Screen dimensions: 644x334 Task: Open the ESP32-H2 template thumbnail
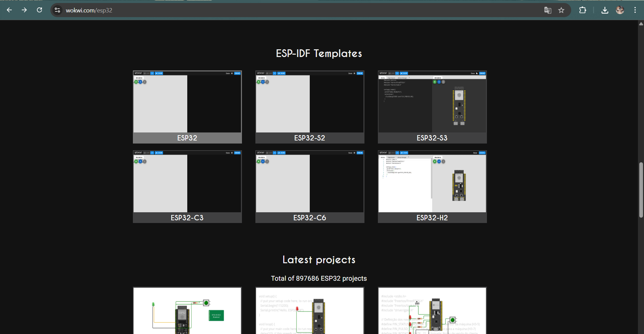432,181
